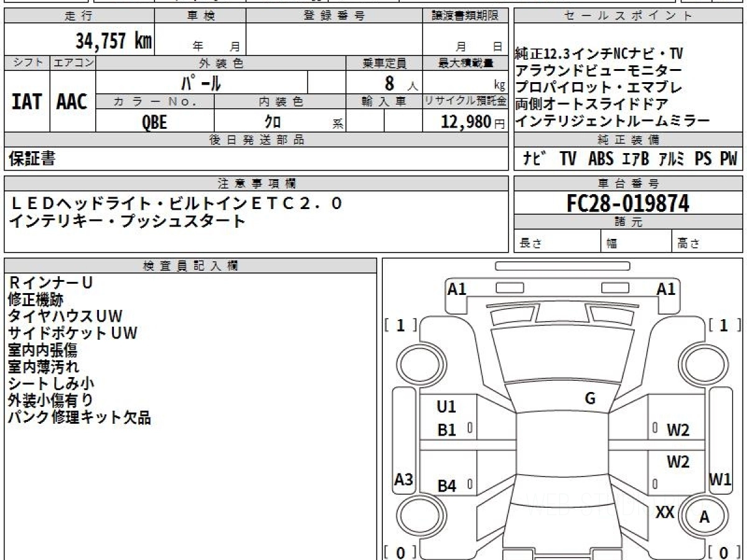The width and height of the screenshot is (747, 560).
Task: Click the mileage value 34,757 km
Action: click(113, 41)
